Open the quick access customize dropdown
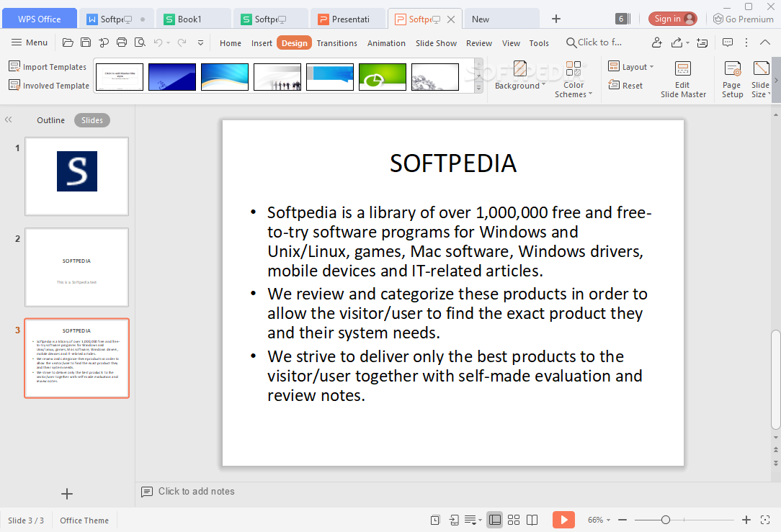The height and width of the screenshot is (532, 781). [200, 42]
